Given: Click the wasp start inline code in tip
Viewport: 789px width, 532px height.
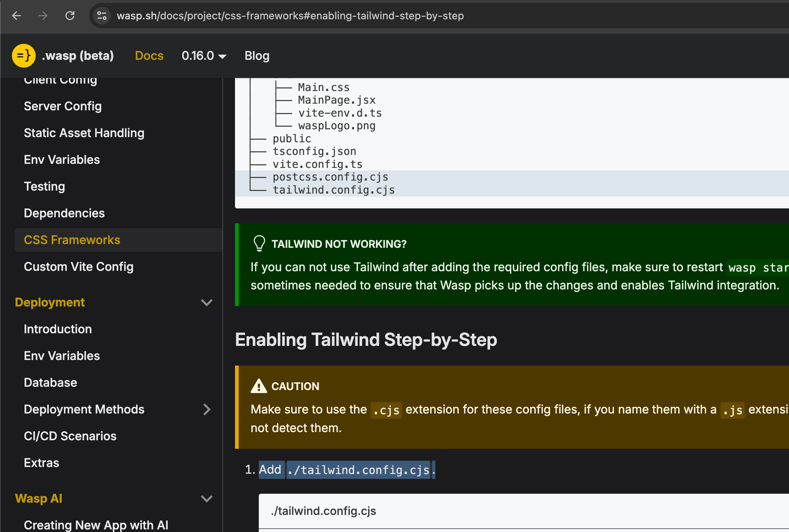Looking at the screenshot, I should coord(759,267).
